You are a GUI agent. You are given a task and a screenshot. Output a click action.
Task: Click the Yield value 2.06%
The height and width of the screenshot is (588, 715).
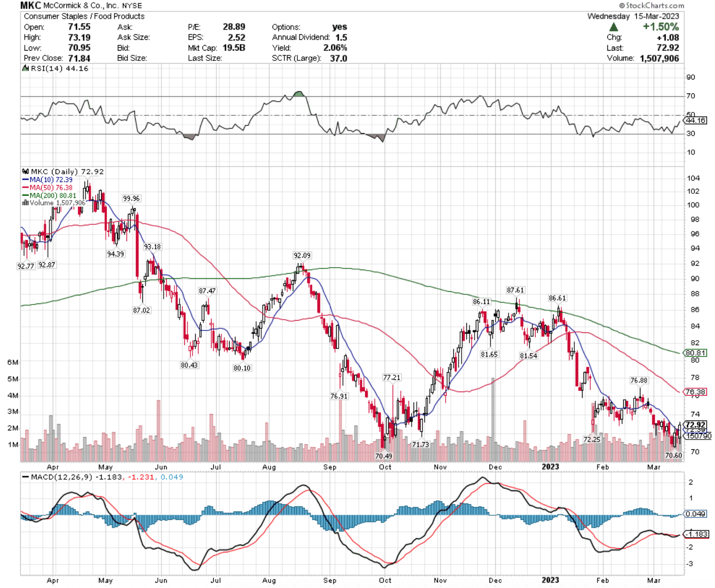[x=335, y=48]
